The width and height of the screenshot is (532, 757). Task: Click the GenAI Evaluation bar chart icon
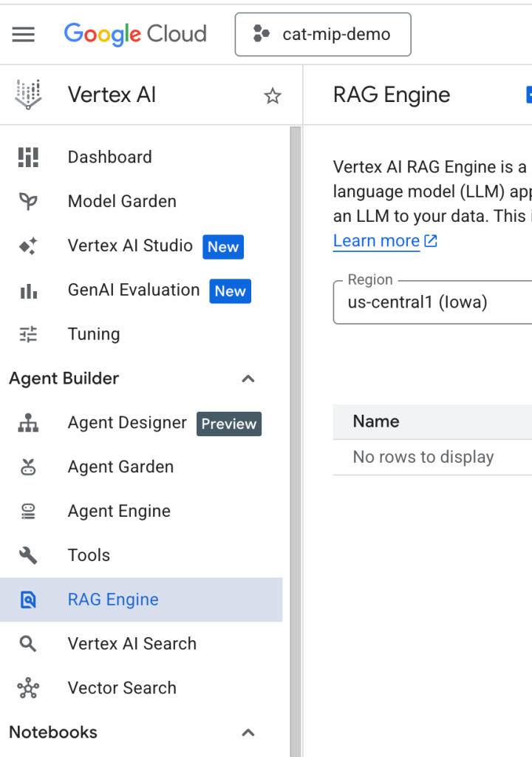pos(28,291)
